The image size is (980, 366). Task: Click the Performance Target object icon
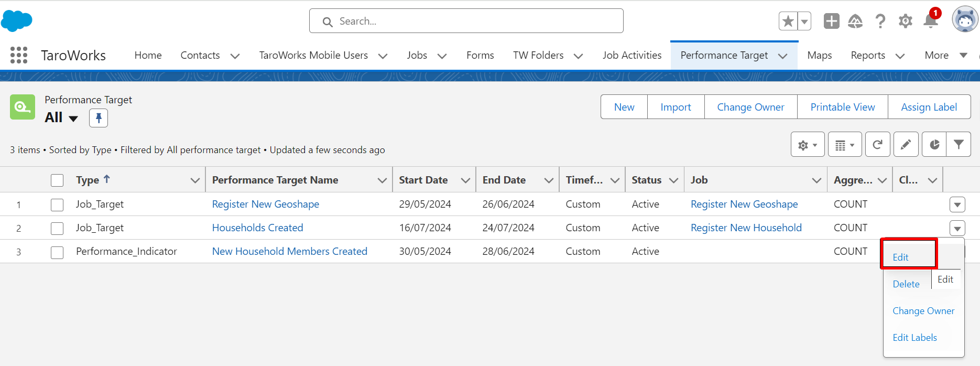tap(23, 107)
